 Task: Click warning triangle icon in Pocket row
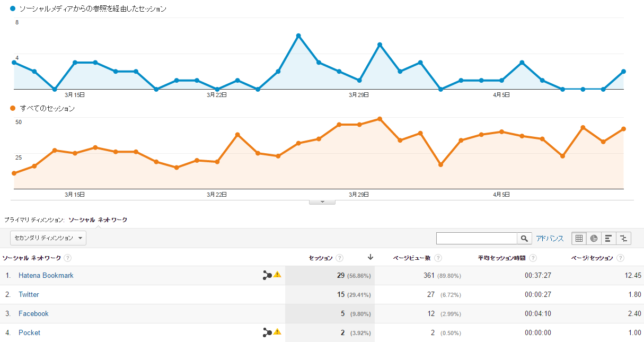(x=277, y=332)
